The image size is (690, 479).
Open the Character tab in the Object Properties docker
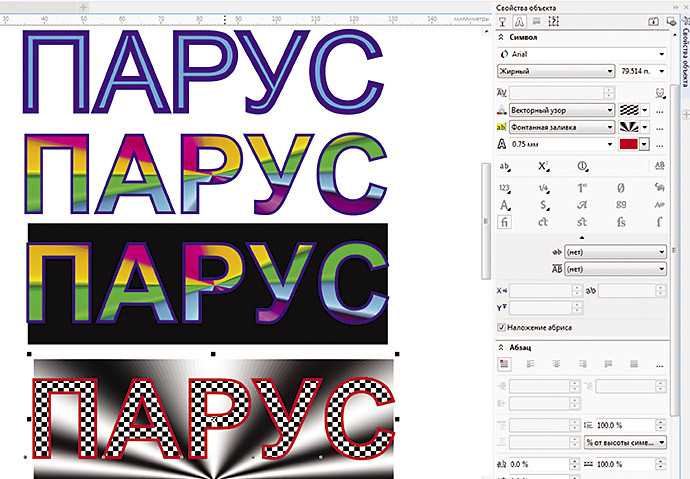[x=519, y=21]
